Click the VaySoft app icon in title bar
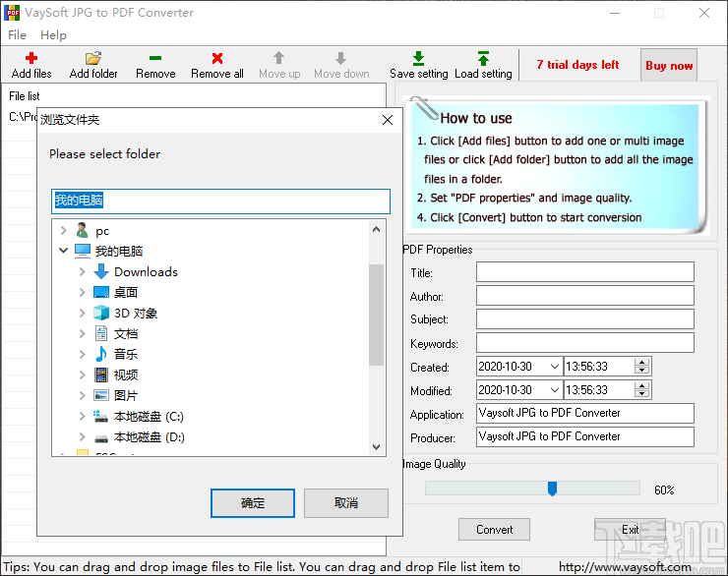The width and height of the screenshot is (728, 576). pos(12,13)
